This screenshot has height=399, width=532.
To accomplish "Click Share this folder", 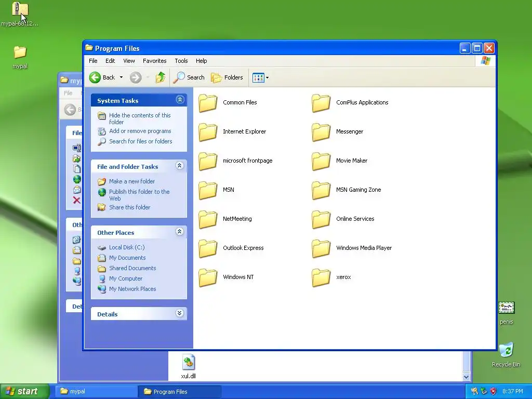I will tap(129, 207).
